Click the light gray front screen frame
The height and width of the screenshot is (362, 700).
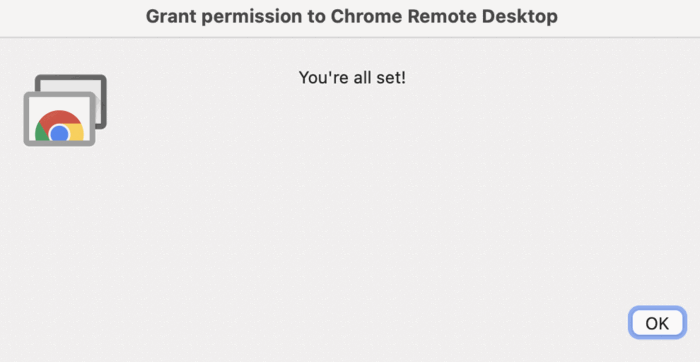[59, 119]
